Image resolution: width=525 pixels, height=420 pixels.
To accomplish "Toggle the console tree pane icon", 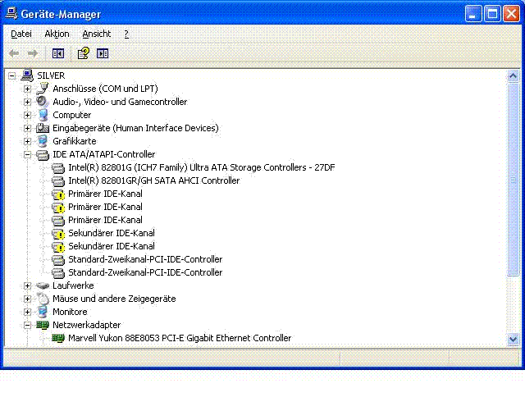I will pyautogui.click(x=58, y=53).
